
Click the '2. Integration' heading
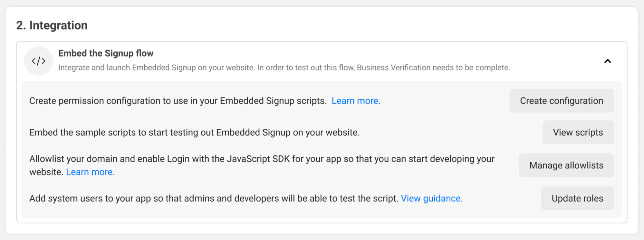52,25
